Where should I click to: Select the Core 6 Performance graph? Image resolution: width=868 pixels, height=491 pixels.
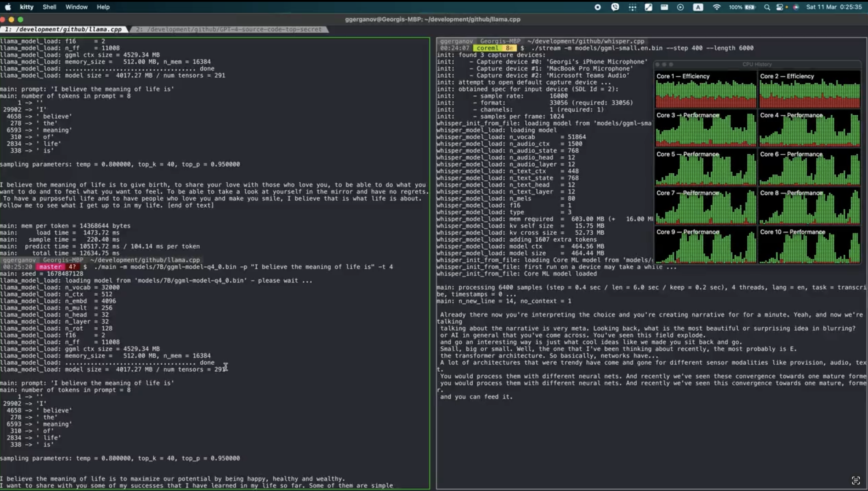point(809,167)
